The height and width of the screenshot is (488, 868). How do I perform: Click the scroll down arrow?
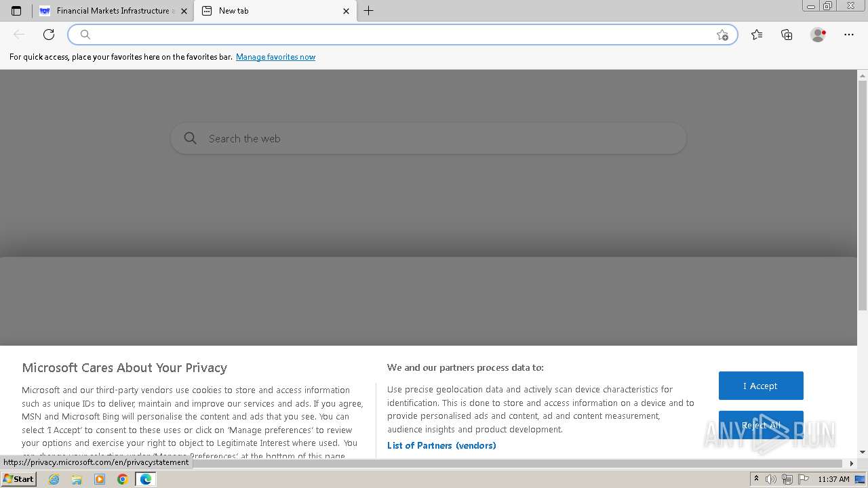click(x=863, y=452)
